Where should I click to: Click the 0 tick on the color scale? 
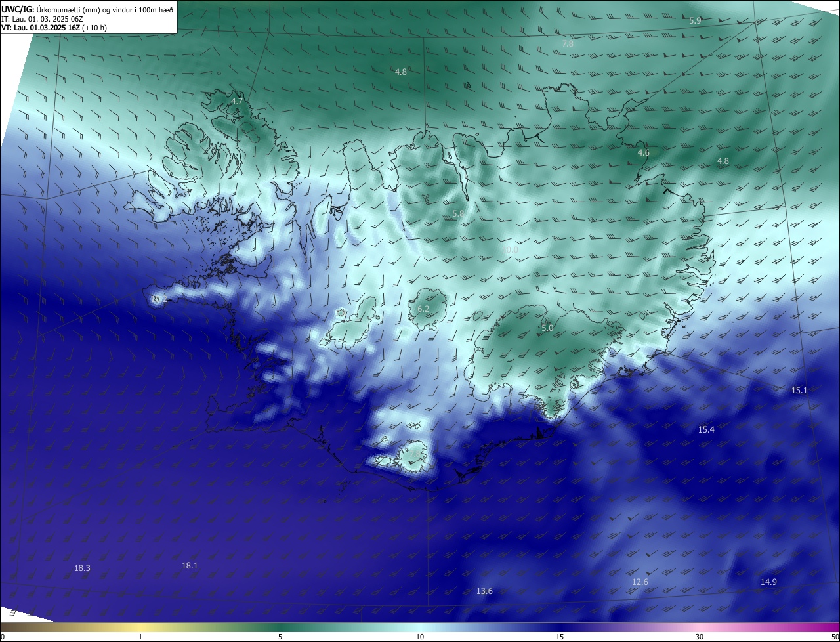tap(3, 637)
